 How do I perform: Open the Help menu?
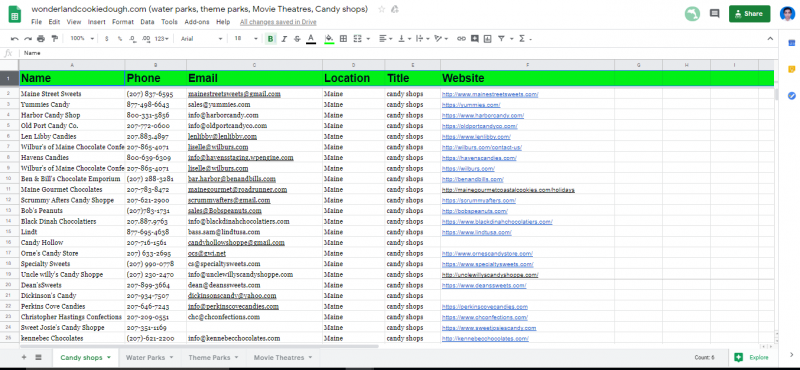click(223, 22)
